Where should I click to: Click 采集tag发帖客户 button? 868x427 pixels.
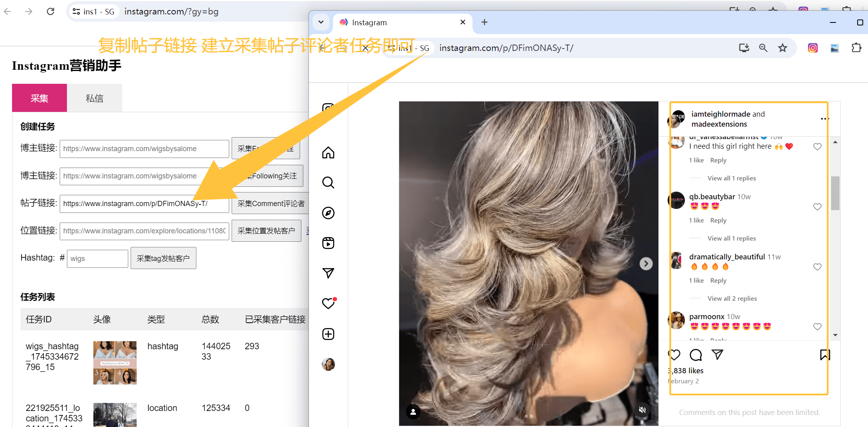tap(164, 258)
